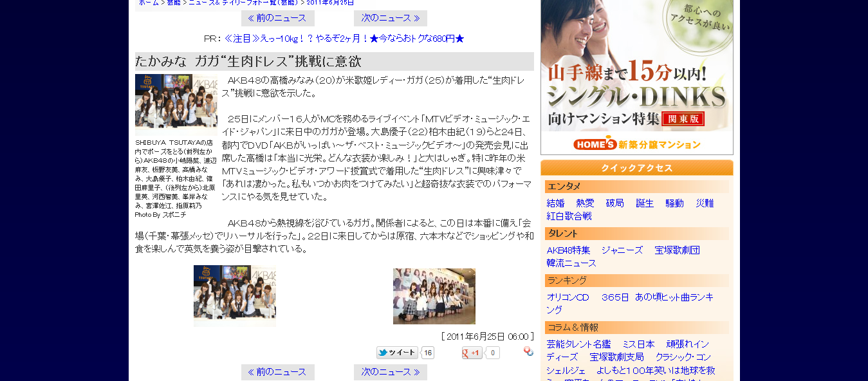Open the 芸能 breadcrumb link
The image size is (868, 381).
tap(174, 3)
